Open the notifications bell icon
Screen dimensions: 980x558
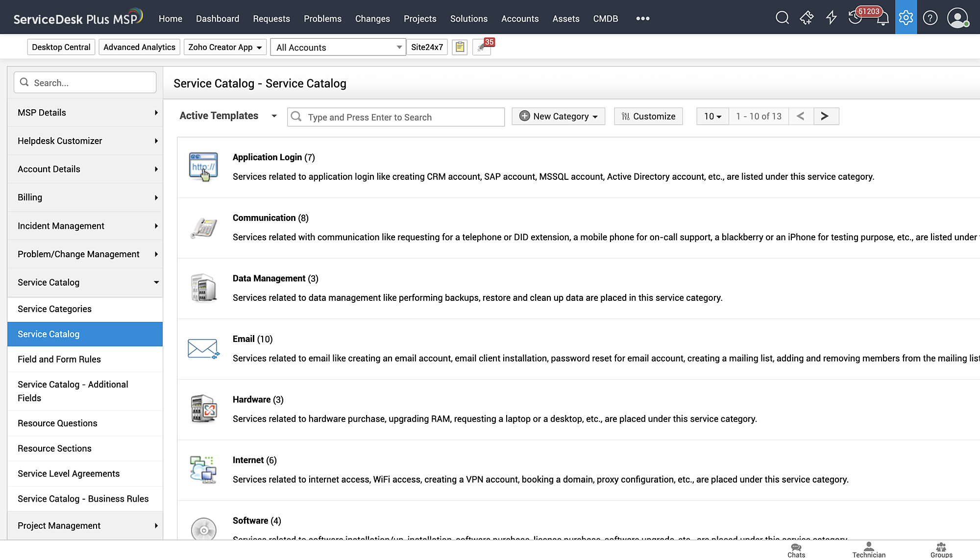(883, 20)
